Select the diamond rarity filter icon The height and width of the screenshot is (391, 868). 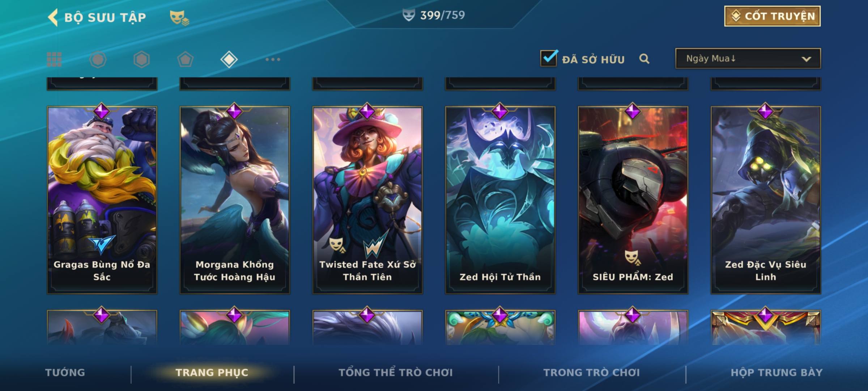point(229,59)
